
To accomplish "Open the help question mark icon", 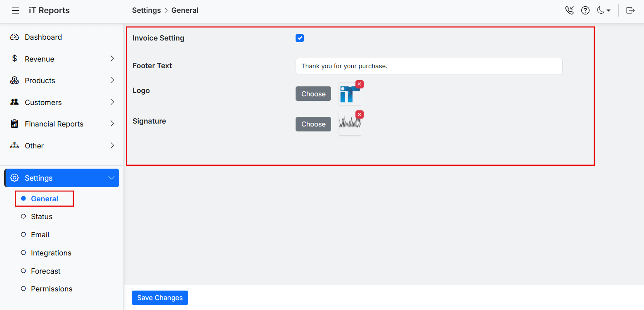I will (x=585, y=11).
